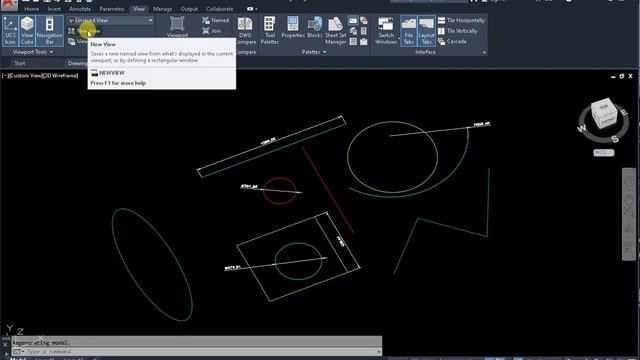The height and width of the screenshot is (360, 640).
Task: Click Tile Horizontally
Action: pos(461,20)
